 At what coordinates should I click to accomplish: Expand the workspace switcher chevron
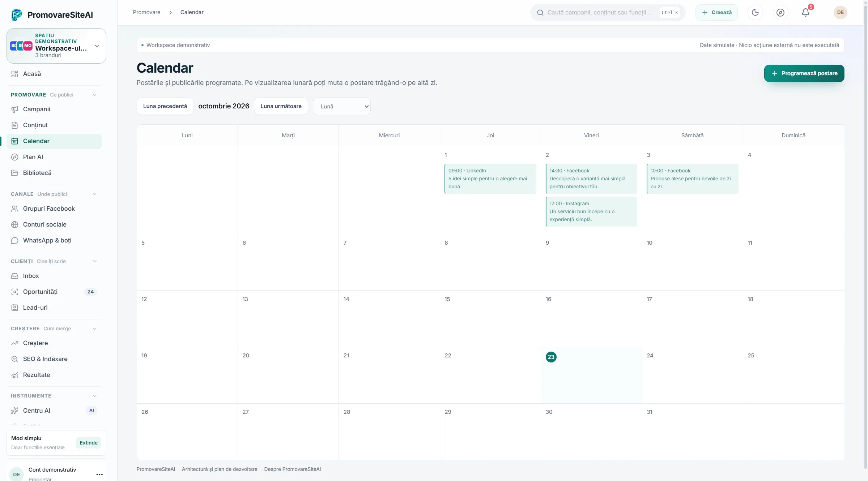point(97,46)
